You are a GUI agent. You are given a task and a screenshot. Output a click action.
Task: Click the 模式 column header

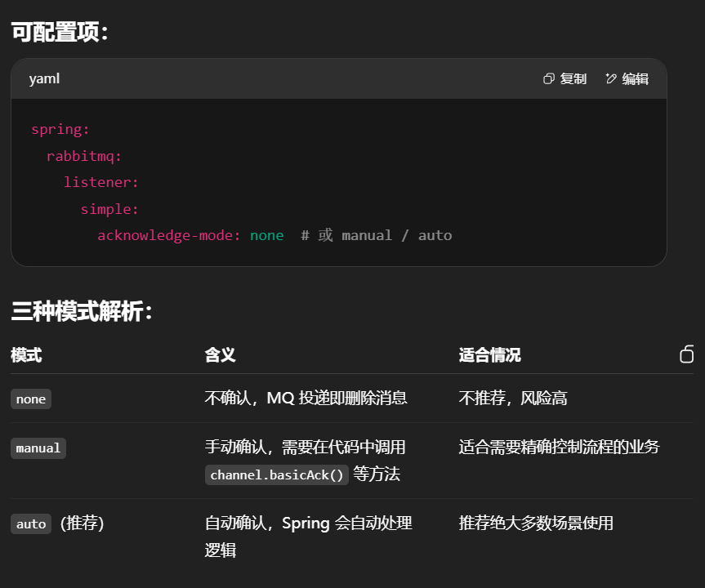click(26, 355)
